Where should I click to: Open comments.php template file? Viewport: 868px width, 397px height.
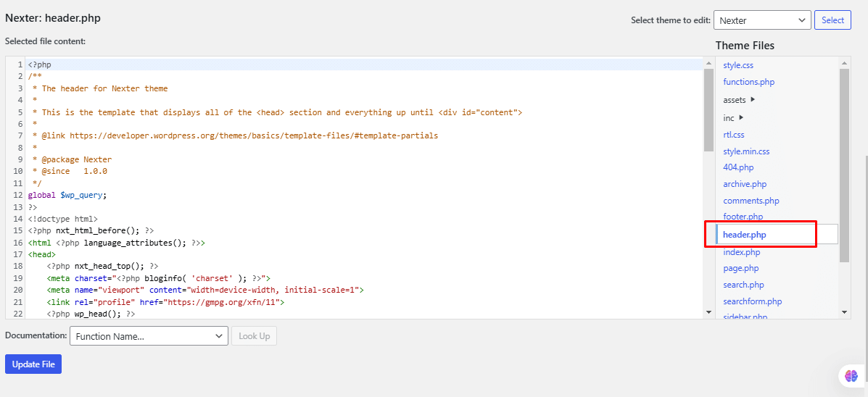coord(751,201)
